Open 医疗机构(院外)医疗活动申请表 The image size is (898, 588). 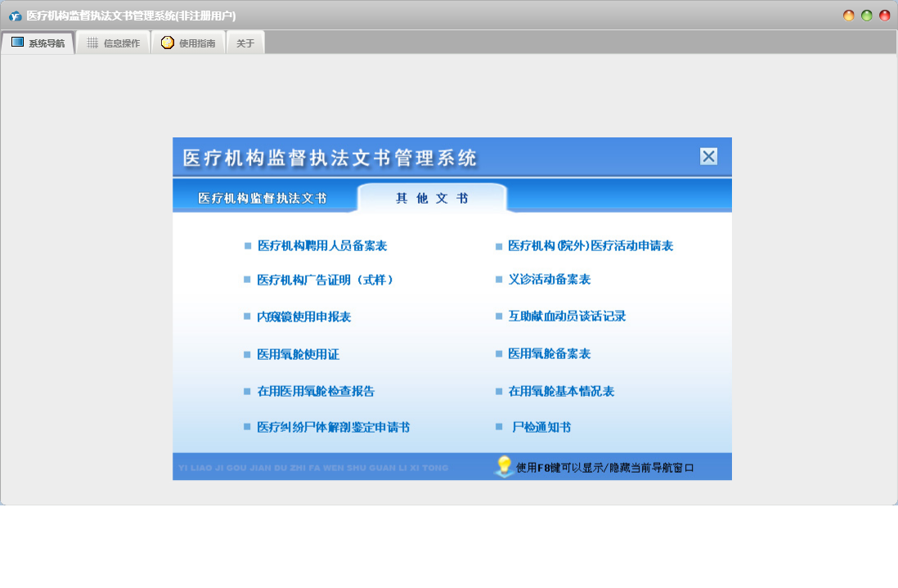pyautogui.click(x=590, y=245)
